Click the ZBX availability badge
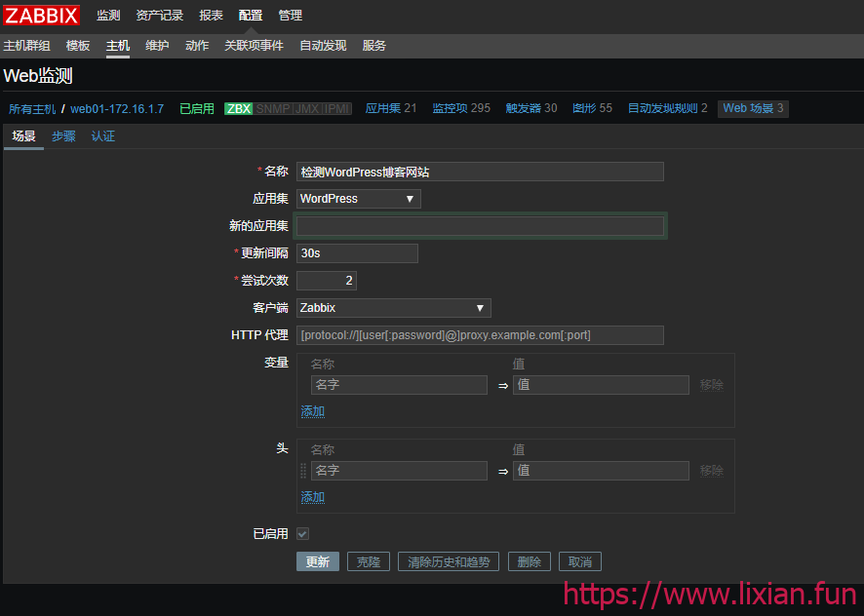The width and height of the screenshot is (864, 616). [x=239, y=108]
